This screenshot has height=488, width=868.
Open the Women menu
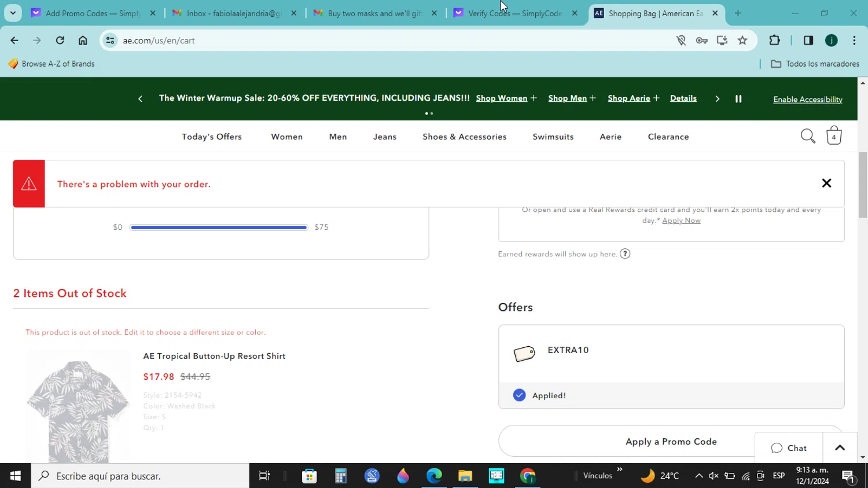[287, 137]
